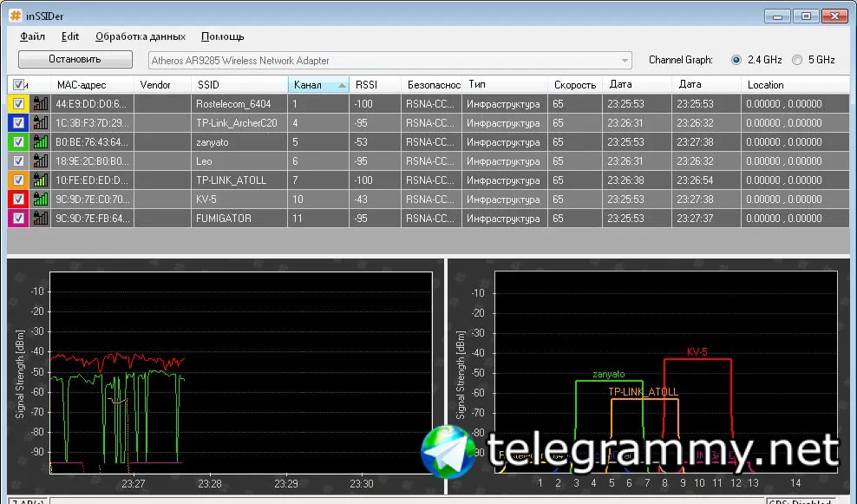Image resolution: width=857 pixels, height=504 pixels.
Task: Select the 2.4 GHz channel graph radio
Action: (x=736, y=60)
